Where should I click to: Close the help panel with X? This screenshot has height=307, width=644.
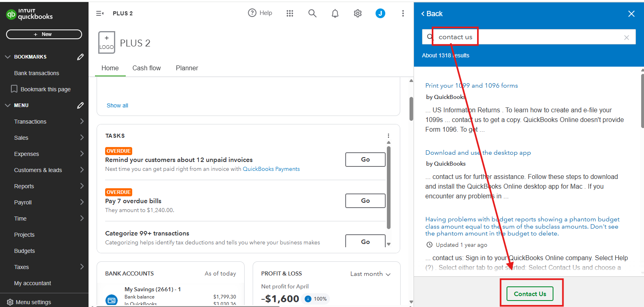pos(631,14)
